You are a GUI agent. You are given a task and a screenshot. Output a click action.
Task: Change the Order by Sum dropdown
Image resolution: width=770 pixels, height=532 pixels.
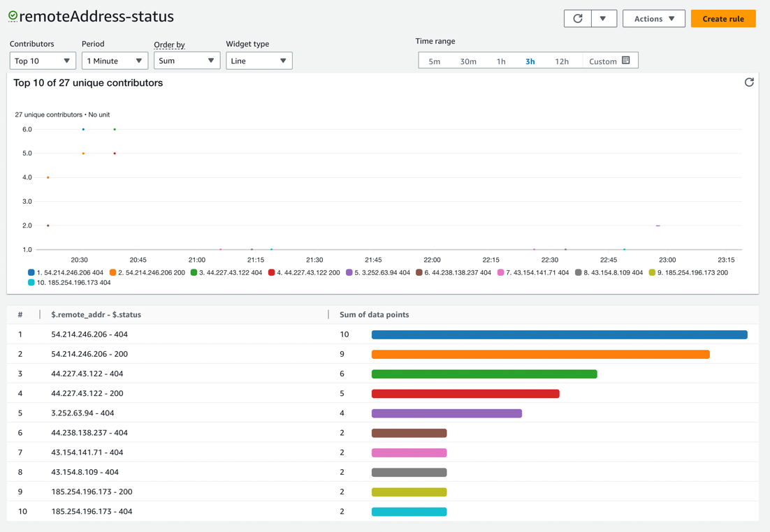click(187, 61)
